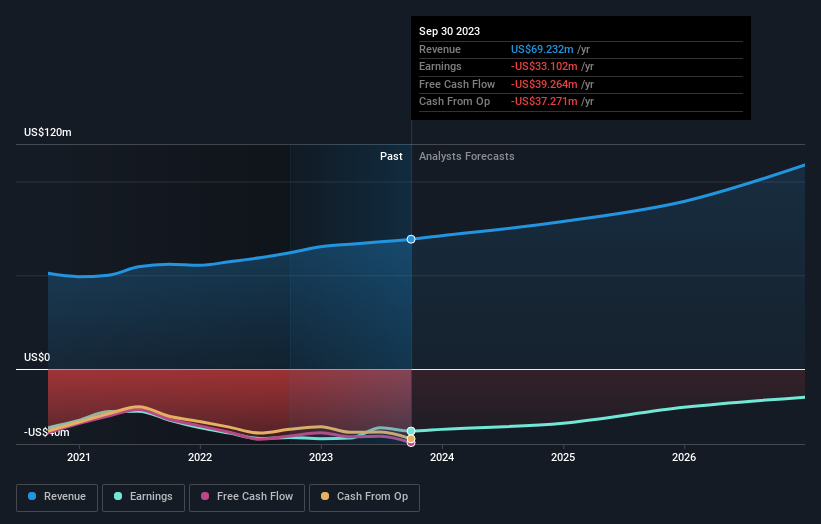Toggle the Free Cash Flow legend button

tap(247, 497)
